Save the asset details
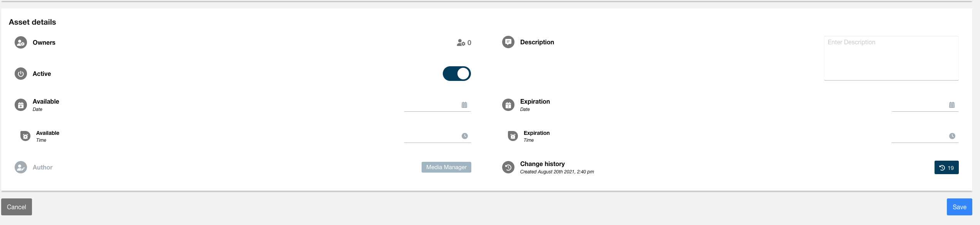The width and height of the screenshot is (980, 225). (959, 207)
